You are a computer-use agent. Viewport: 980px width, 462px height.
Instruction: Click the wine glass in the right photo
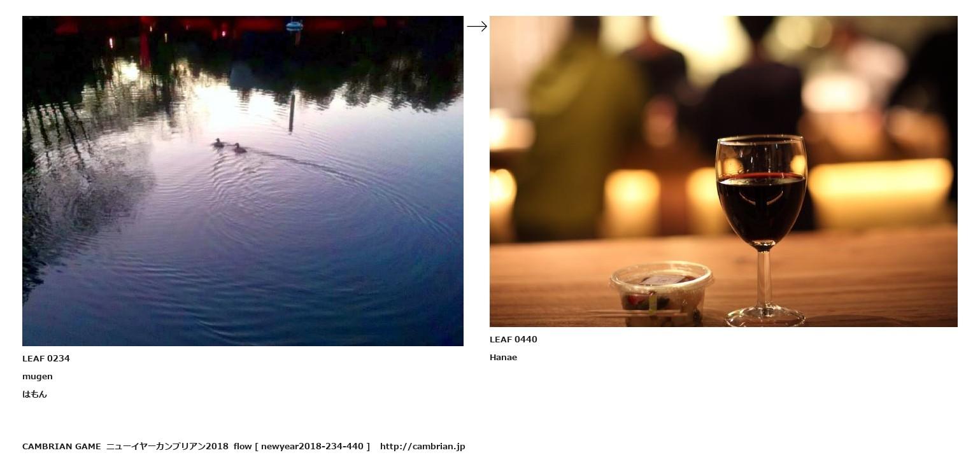[762, 230]
